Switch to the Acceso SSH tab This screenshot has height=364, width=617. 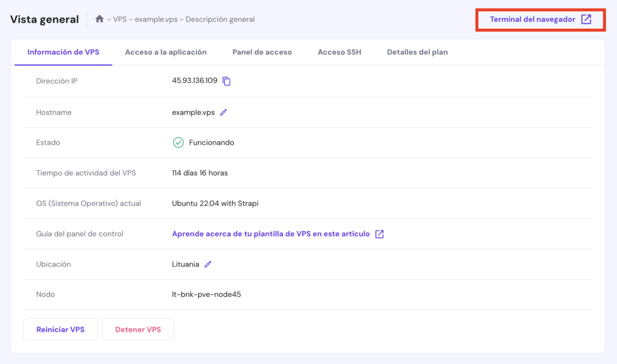click(x=340, y=52)
